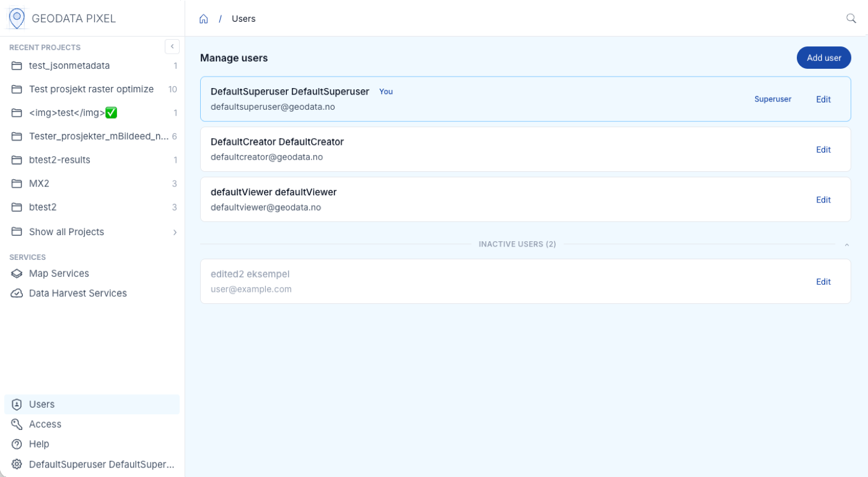Image resolution: width=868 pixels, height=477 pixels.
Task: Click folder icon beside the btest2 project
Action: pyautogui.click(x=17, y=207)
